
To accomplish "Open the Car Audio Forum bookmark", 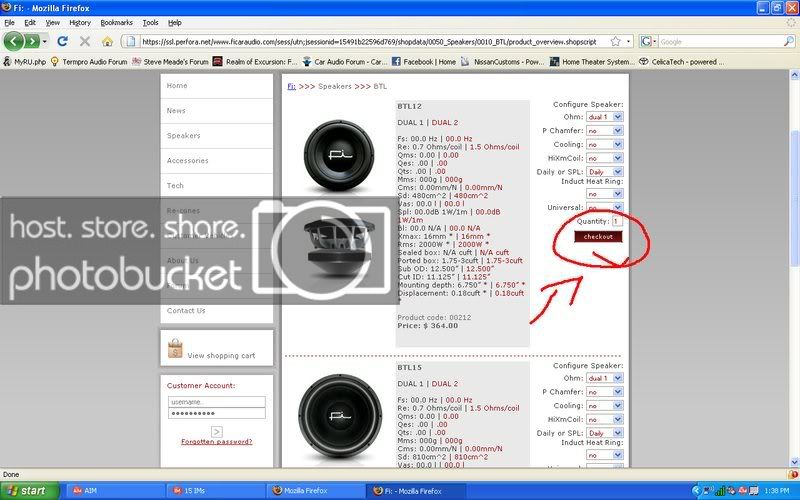I will coord(344,62).
